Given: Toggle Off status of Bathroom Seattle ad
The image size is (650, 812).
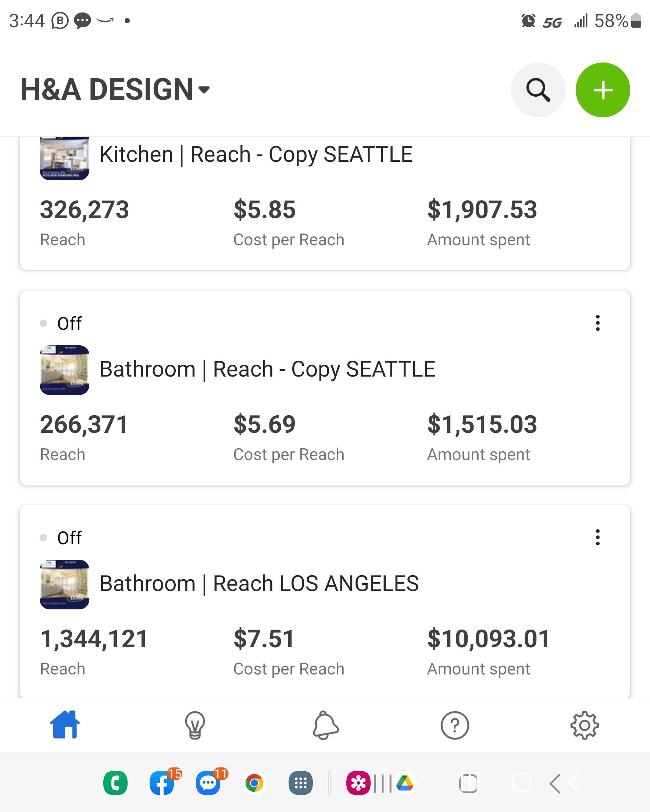Looking at the screenshot, I should [x=61, y=323].
